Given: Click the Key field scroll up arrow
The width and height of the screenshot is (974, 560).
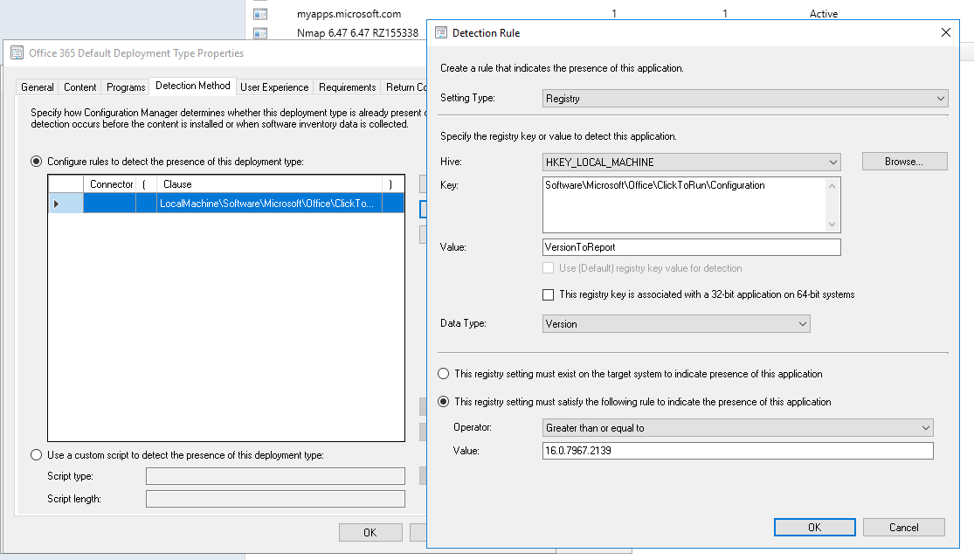Looking at the screenshot, I should pos(832,186).
